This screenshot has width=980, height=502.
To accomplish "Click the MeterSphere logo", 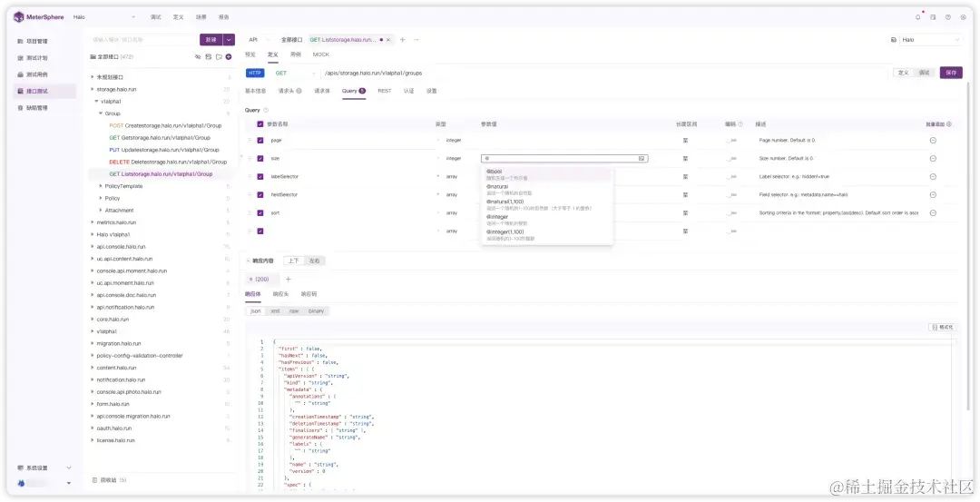I will (39, 17).
